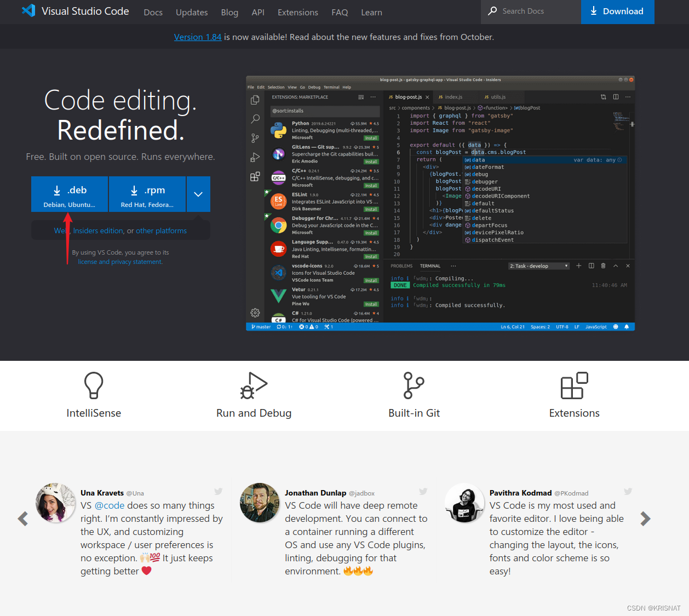Click the Run and Debug bug icon
The width and height of the screenshot is (689, 616).
click(x=254, y=385)
